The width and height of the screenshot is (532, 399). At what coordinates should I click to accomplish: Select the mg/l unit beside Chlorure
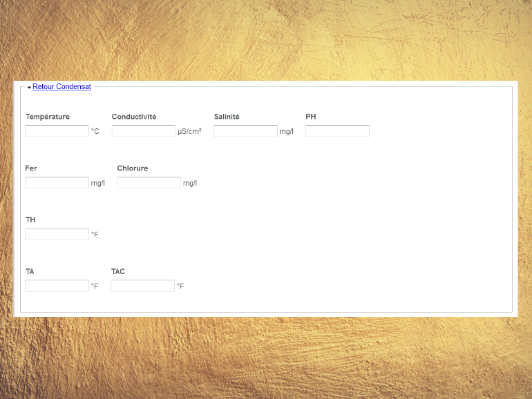(x=190, y=184)
